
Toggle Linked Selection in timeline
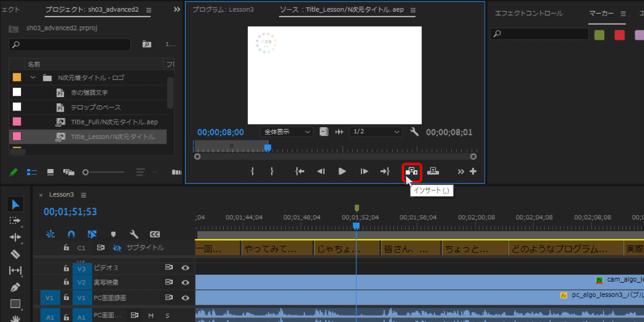[x=92, y=234]
